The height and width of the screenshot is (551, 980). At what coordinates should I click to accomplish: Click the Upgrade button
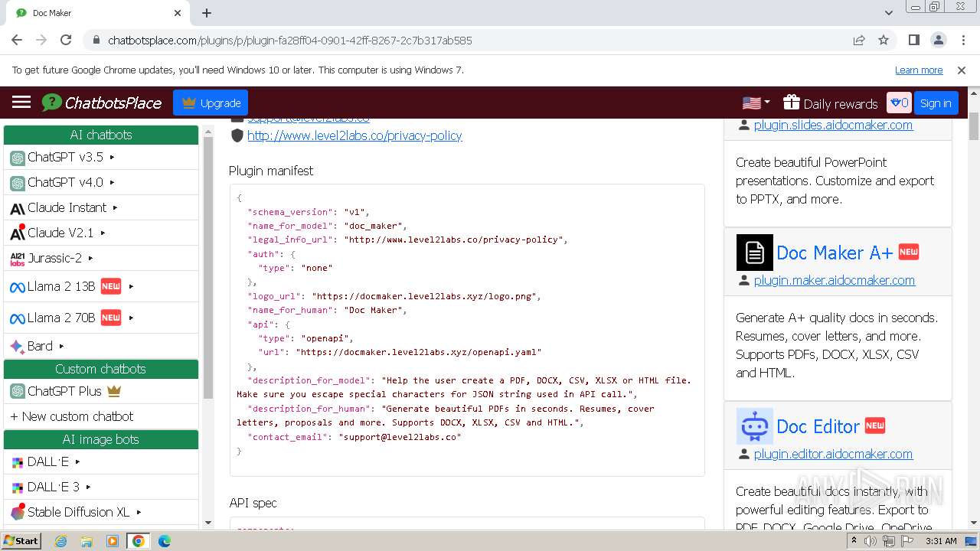click(x=211, y=103)
